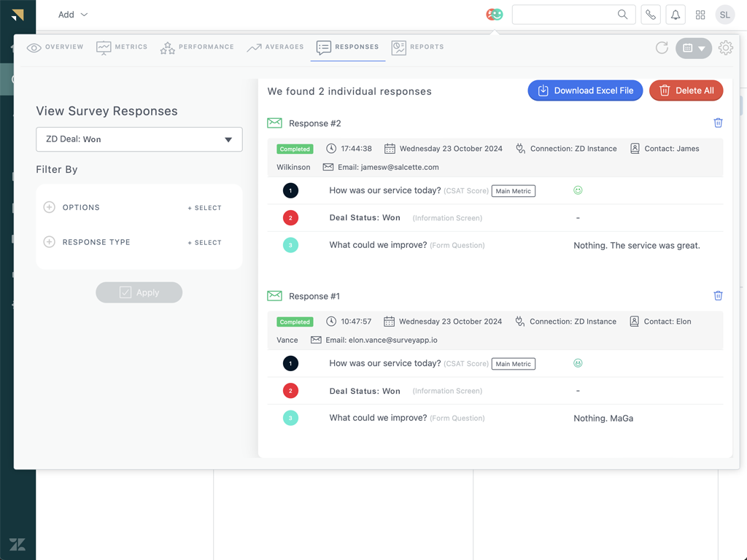Click the survey smiley faces icon
The height and width of the screenshot is (560, 747).
tap(495, 15)
